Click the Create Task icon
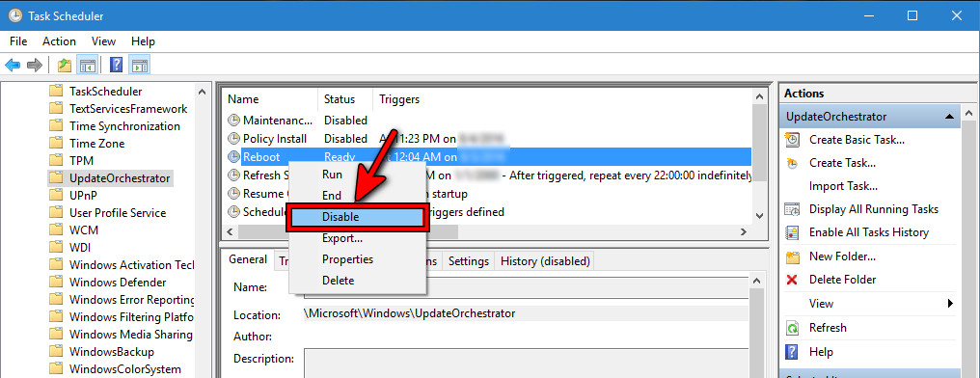This screenshot has height=378, width=980. coord(792,163)
